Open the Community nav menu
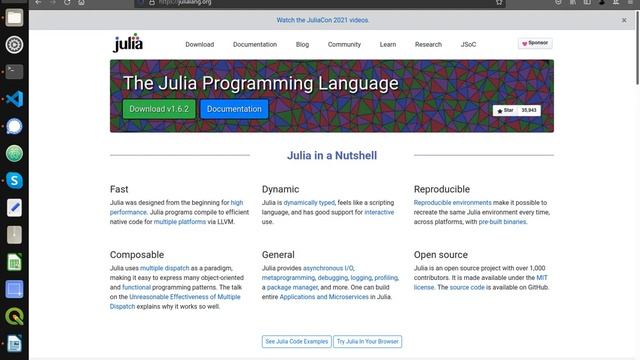 [x=344, y=44]
